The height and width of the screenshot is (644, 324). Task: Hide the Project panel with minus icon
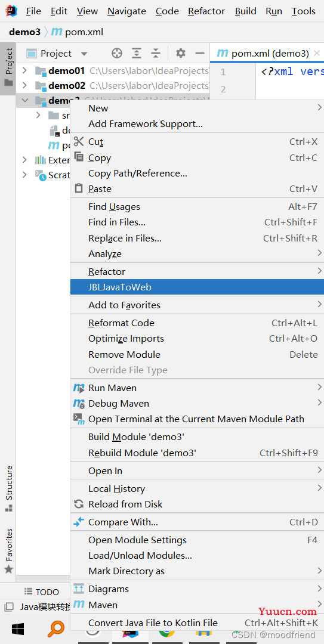(200, 54)
